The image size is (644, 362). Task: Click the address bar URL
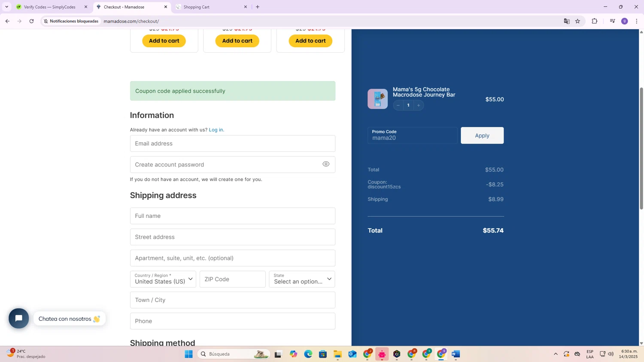click(131, 21)
